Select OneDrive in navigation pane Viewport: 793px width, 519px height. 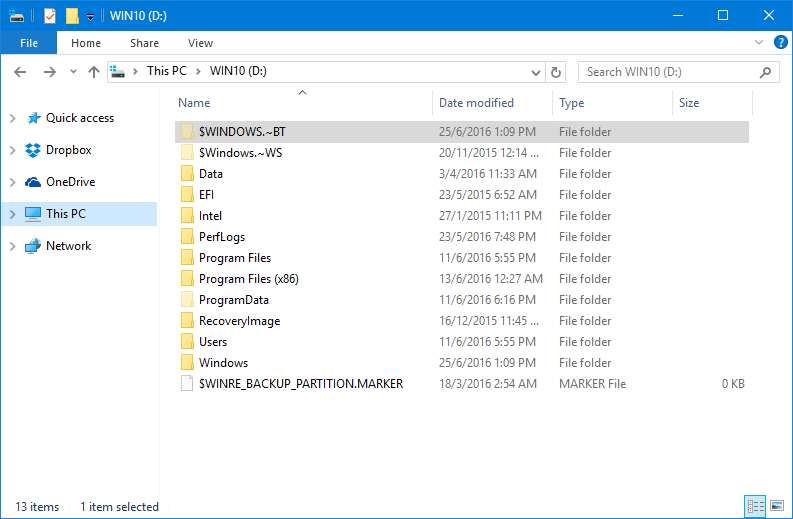tap(70, 182)
